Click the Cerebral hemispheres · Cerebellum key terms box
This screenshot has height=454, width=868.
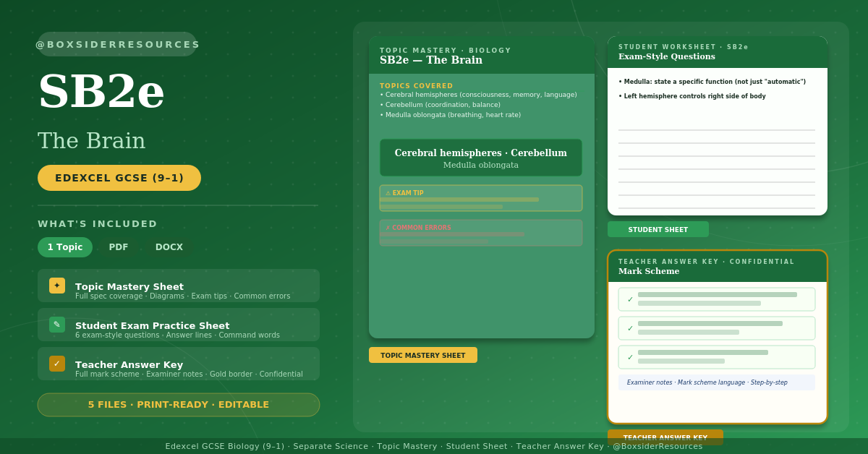click(481, 158)
